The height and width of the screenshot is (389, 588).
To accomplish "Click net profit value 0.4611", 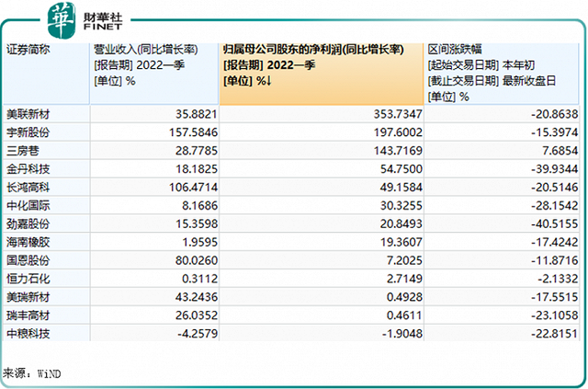I will (x=404, y=315).
